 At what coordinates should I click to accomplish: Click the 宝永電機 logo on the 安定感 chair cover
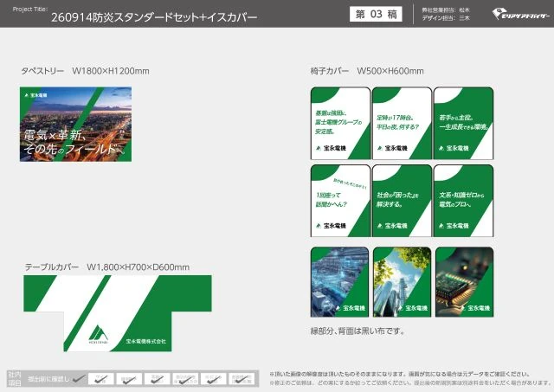(331, 148)
